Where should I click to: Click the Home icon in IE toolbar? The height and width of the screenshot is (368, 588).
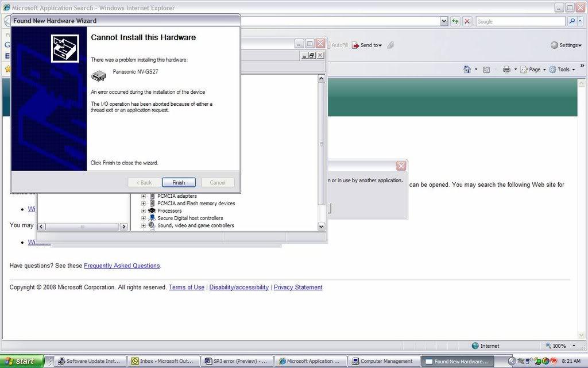467,70
